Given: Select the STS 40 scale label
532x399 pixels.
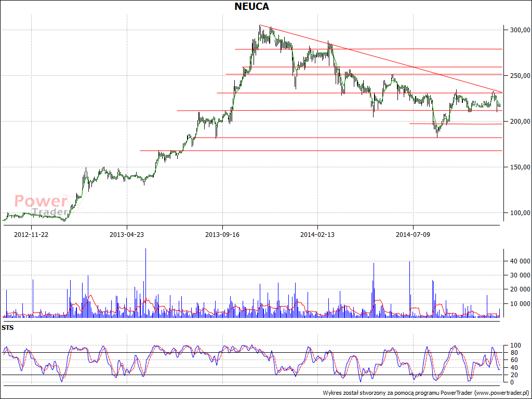Looking at the screenshot, I should coord(514,367).
